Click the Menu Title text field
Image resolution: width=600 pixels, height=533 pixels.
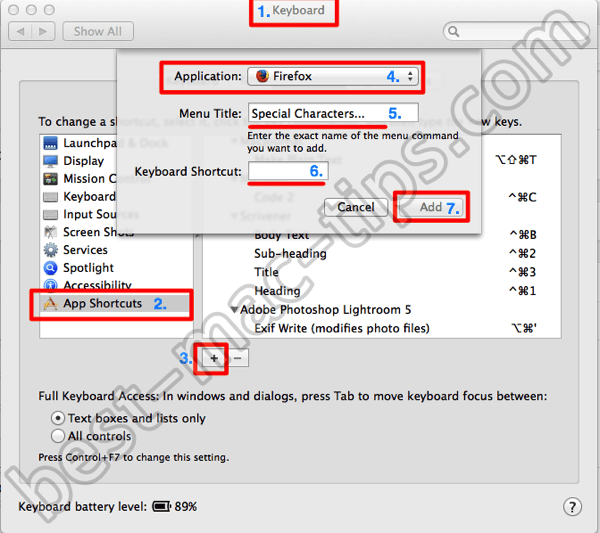[x=333, y=113]
